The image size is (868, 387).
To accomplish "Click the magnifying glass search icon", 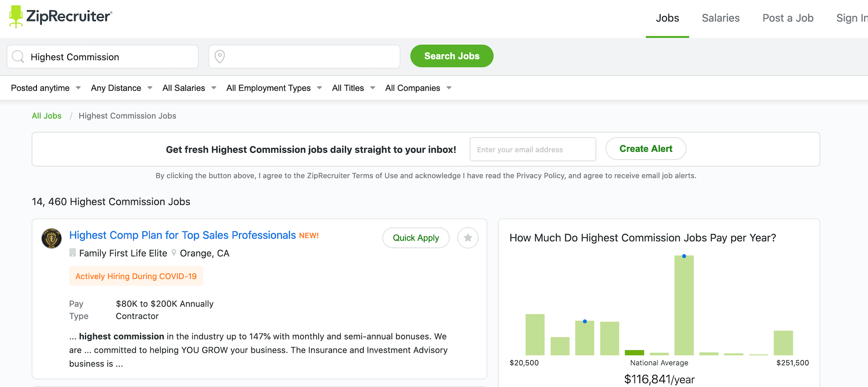I will tap(18, 57).
